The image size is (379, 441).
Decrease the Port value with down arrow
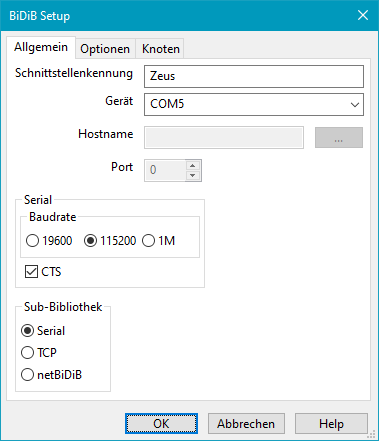[x=193, y=176]
